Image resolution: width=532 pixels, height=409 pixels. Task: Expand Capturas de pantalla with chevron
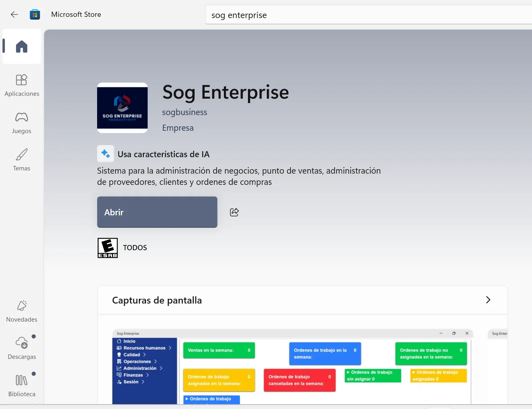[488, 300]
